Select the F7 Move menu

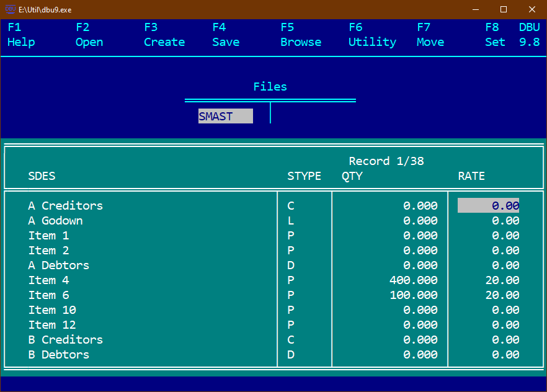(430, 35)
